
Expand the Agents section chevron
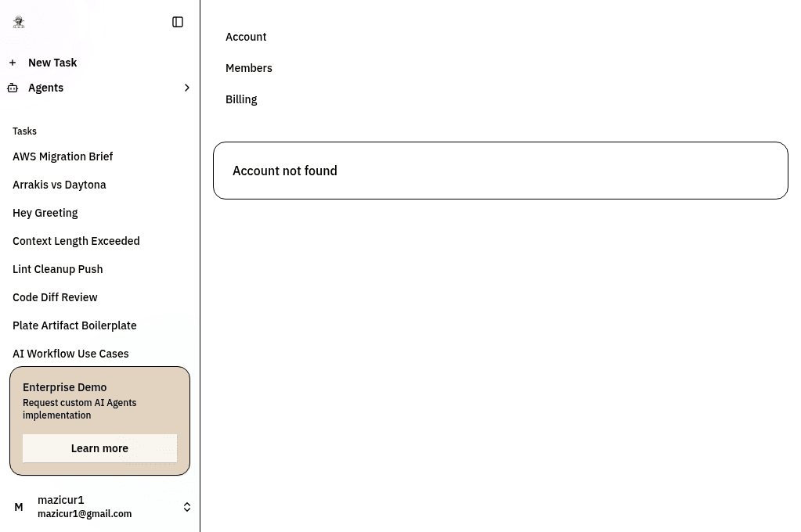187,88
